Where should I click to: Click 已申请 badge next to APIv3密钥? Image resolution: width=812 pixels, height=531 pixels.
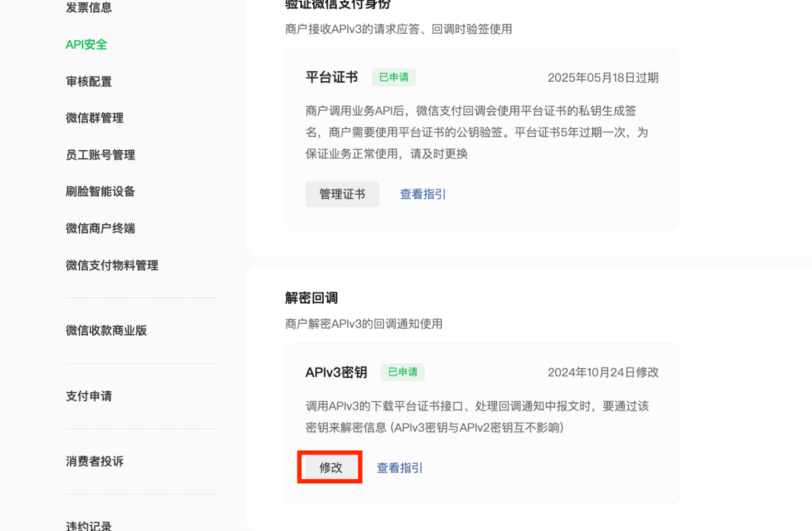coord(403,372)
